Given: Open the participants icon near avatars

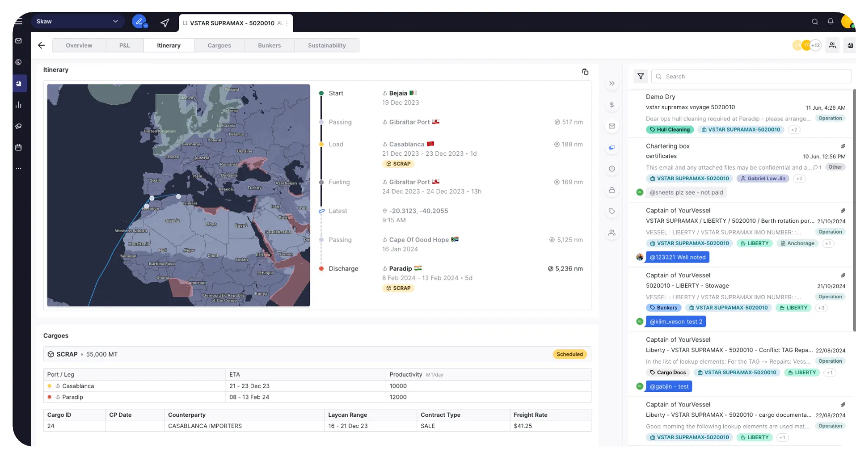Looking at the screenshot, I should [x=832, y=45].
